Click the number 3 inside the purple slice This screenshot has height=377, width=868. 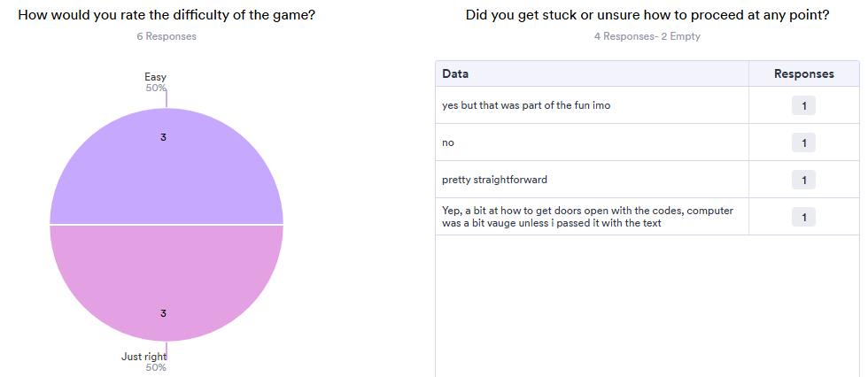click(x=163, y=137)
